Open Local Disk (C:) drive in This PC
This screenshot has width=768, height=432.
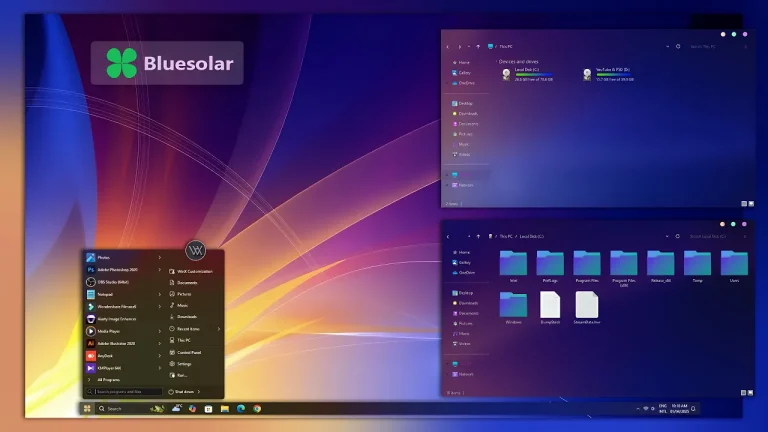point(528,74)
